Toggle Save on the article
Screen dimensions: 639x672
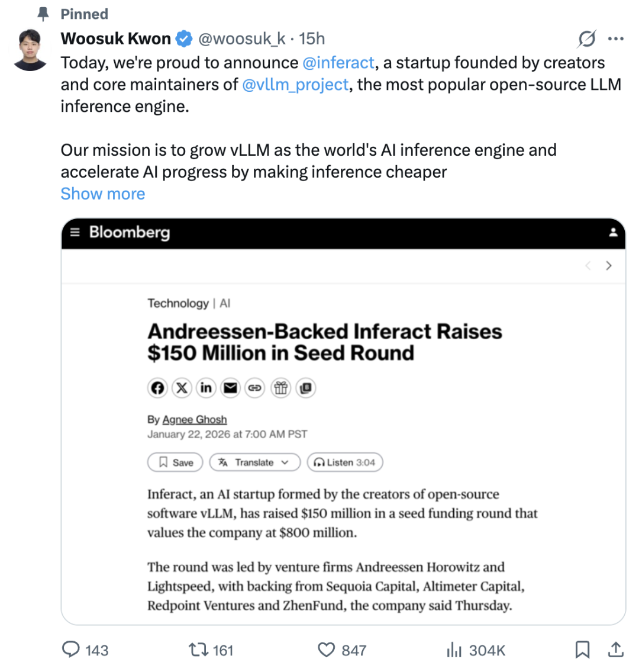tap(175, 462)
